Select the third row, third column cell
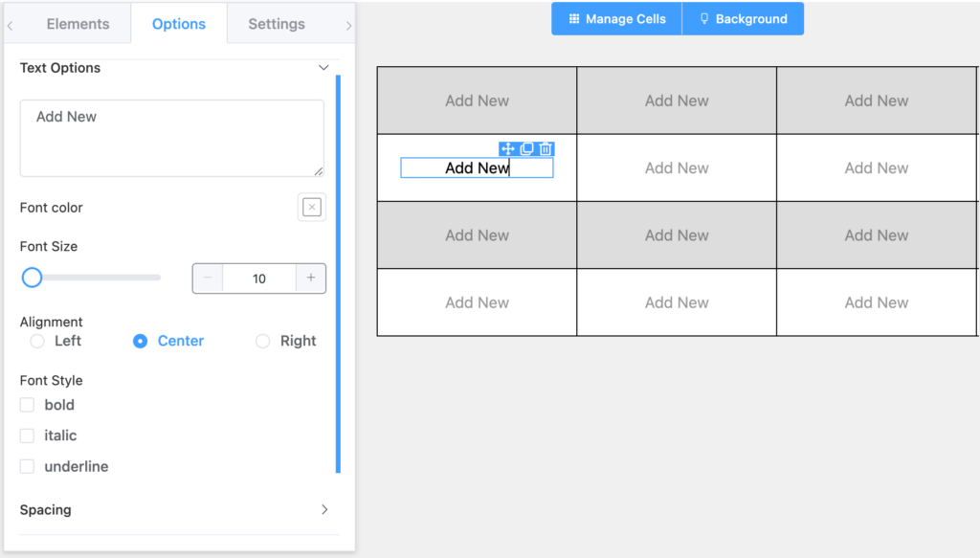Viewport: 980px width, 558px height. coord(877,235)
